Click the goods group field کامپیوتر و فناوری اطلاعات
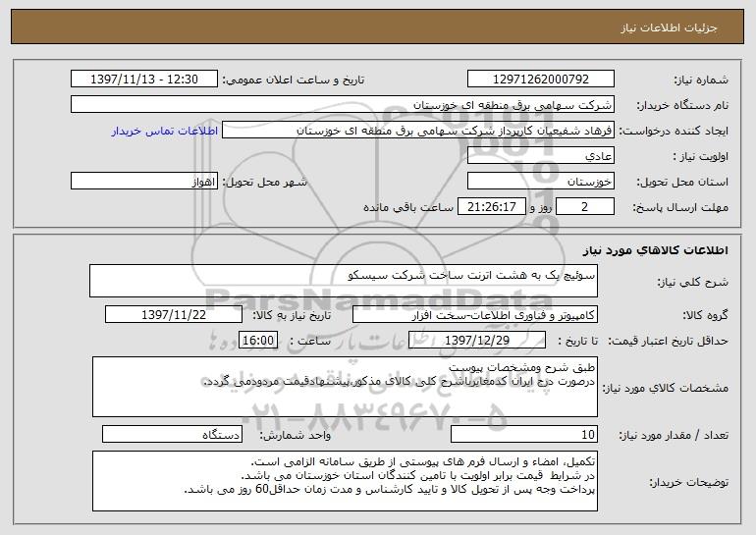Viewport: 756px width, 535px height. [475, 315]
